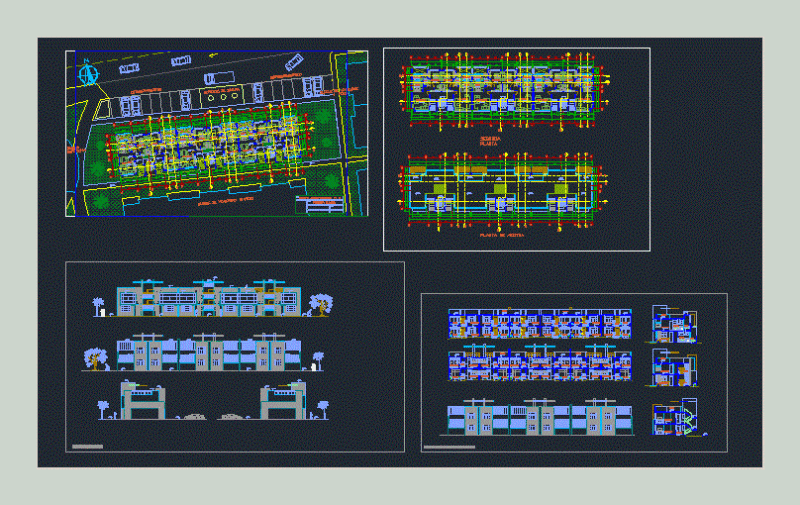Select the top front elevation with cyan roof elements
The width and height of the screenshot is (800, 505).
[x=209, y=298]
